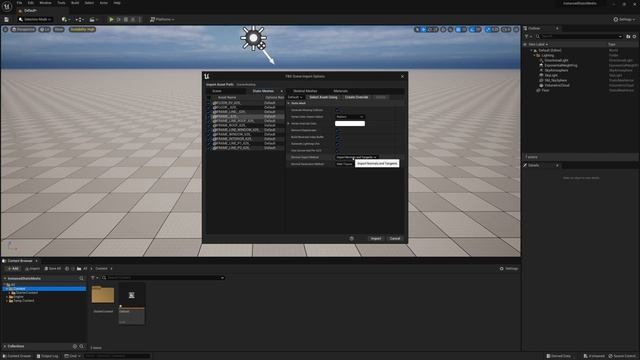Click the viewport options hamburger icon

point(5,29)
